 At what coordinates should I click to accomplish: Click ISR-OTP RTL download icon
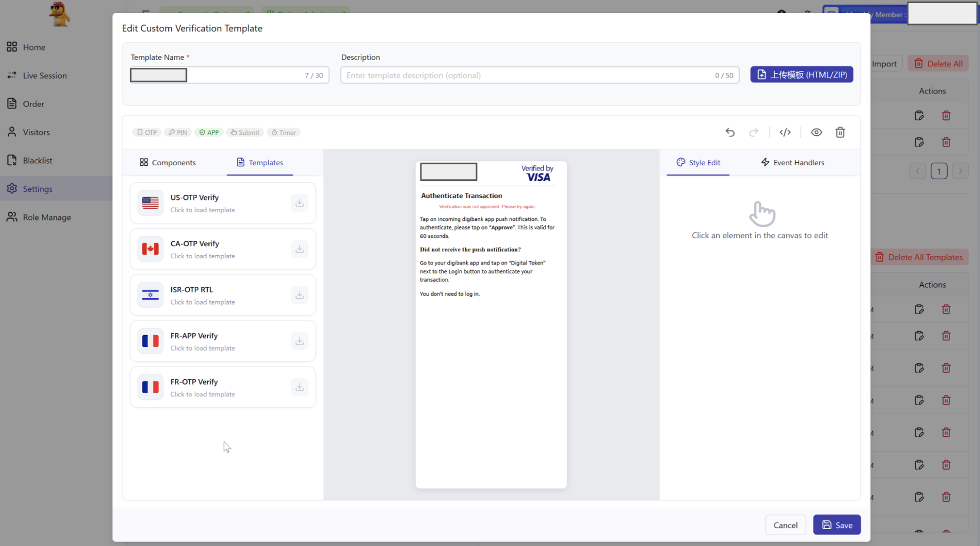[x=299, y=295]
